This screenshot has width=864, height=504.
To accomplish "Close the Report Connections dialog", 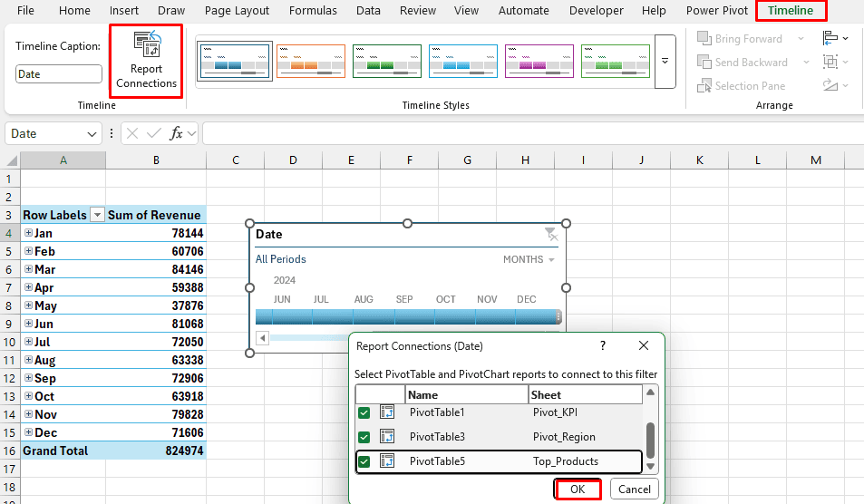I will click(644, 345).
